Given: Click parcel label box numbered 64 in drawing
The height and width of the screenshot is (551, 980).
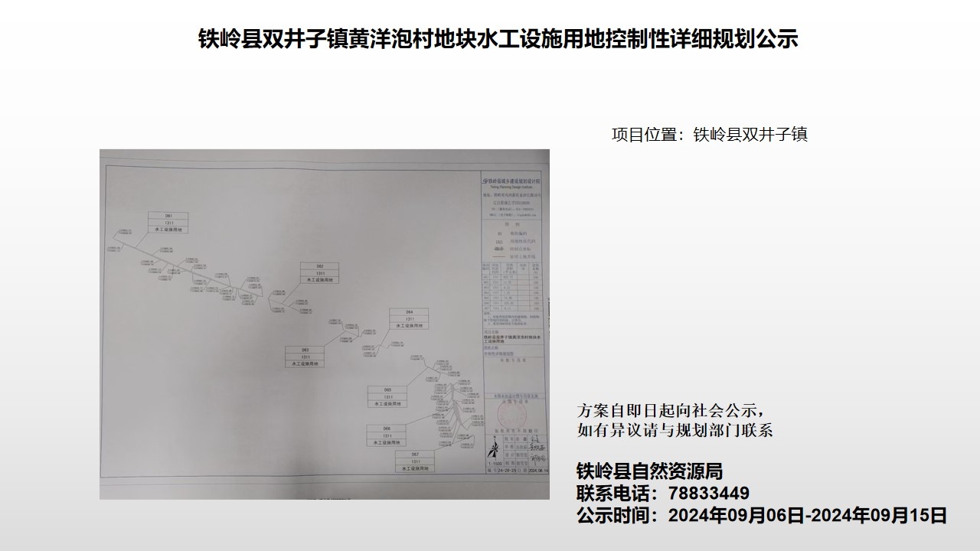Looking at the screenshot, I should coord(409,318).
